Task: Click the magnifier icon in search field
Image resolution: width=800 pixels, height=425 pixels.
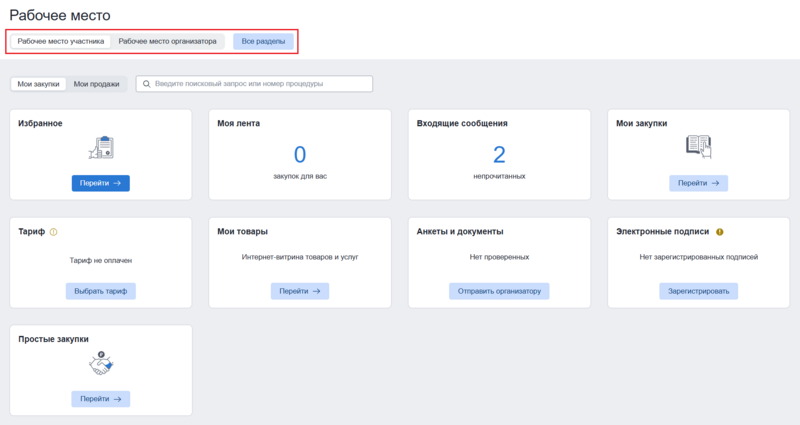Action: 146,84
